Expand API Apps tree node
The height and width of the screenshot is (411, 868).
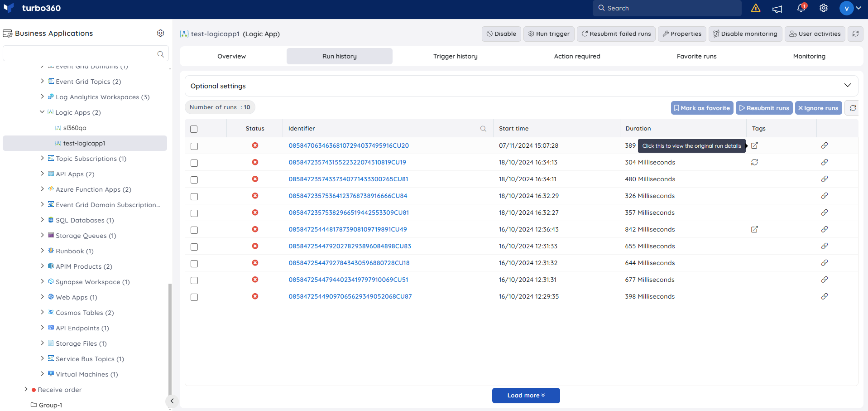[x=42, y=174]
